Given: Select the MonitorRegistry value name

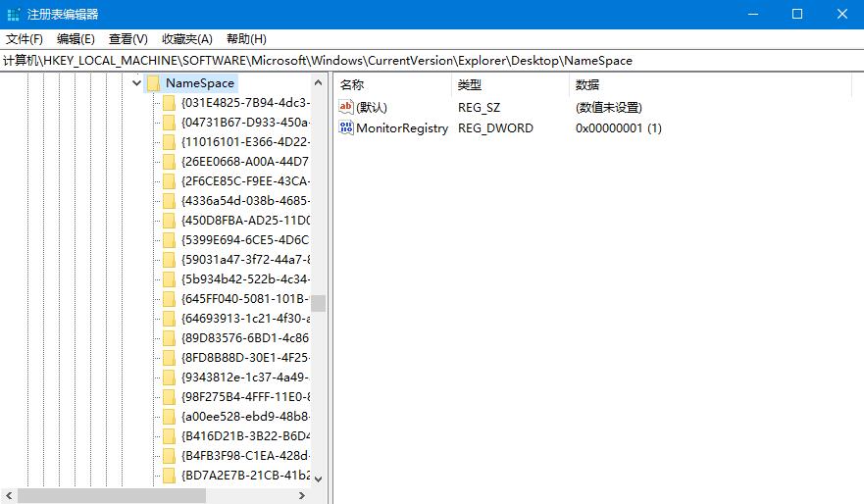Looking at the screenshot, I should click(402, 127).
